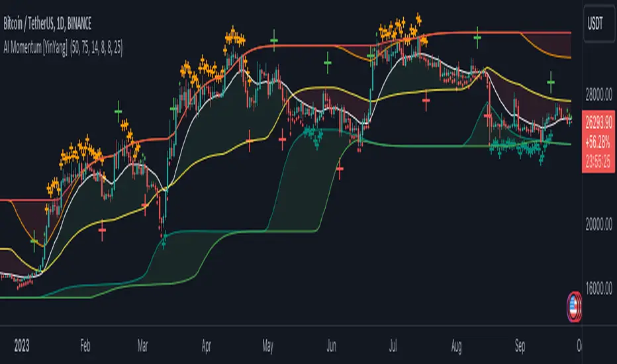Screen dimensions: 617x364
Task: Click the 28000.00 price axis label
Action: 598,95
